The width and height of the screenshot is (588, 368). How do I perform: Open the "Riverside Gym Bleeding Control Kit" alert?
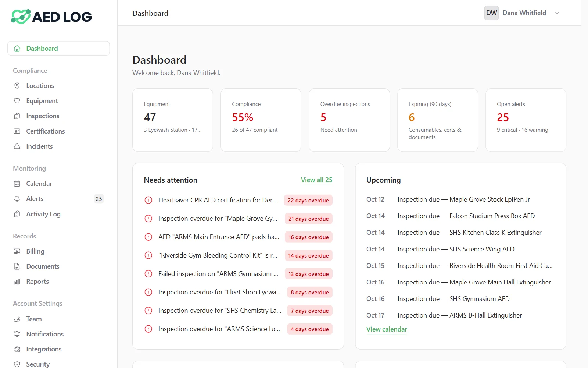coord(238,255)
